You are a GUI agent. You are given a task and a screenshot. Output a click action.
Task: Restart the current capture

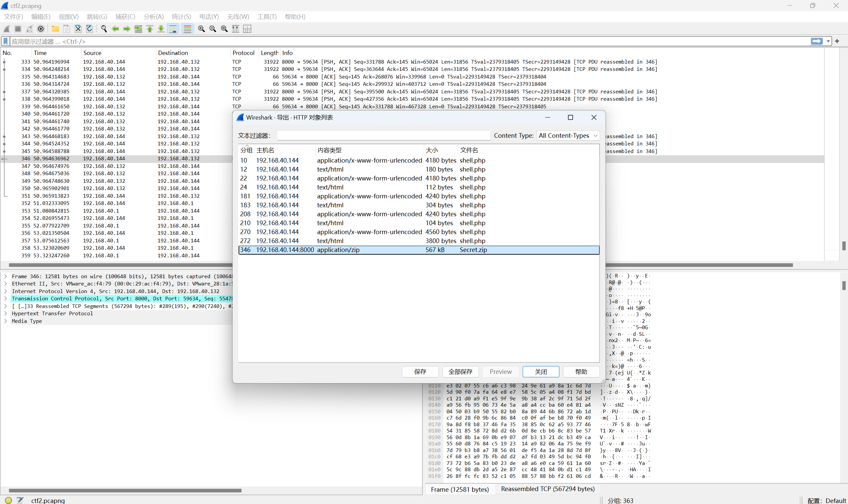tap(29, 29)
